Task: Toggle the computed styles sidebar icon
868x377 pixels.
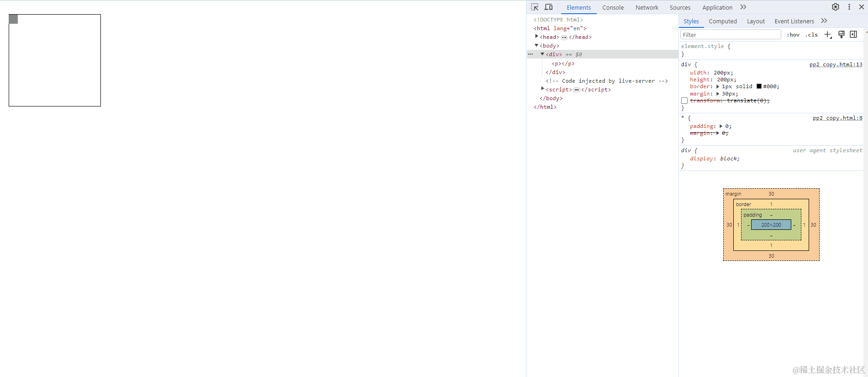Action: click(x=853, y=35)
